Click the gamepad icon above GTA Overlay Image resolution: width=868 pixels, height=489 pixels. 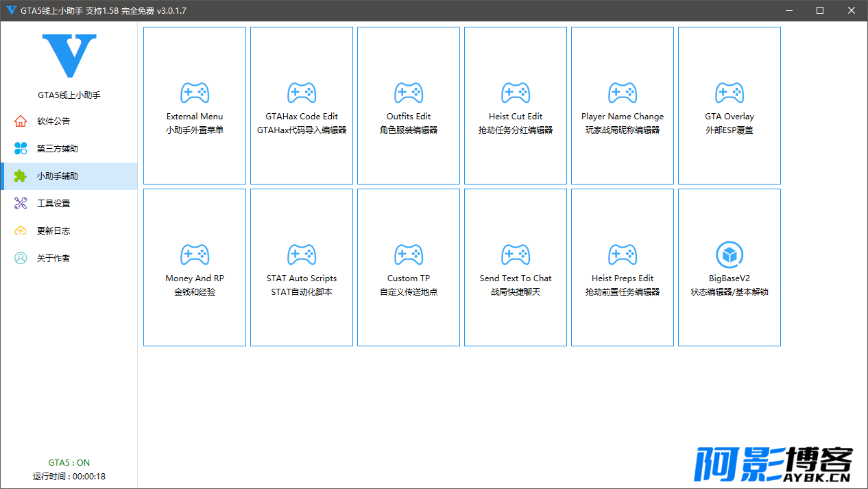(730, 93)
